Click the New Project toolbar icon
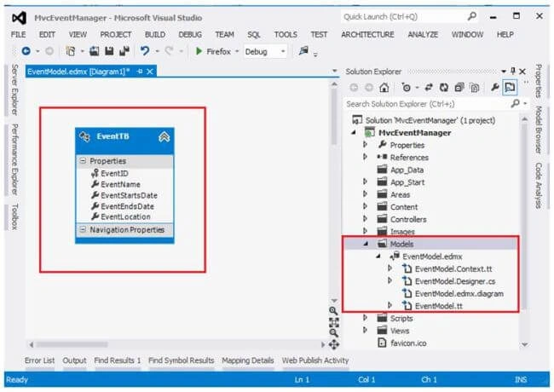This screenshot has width=554, height=392. coord(70,51)
